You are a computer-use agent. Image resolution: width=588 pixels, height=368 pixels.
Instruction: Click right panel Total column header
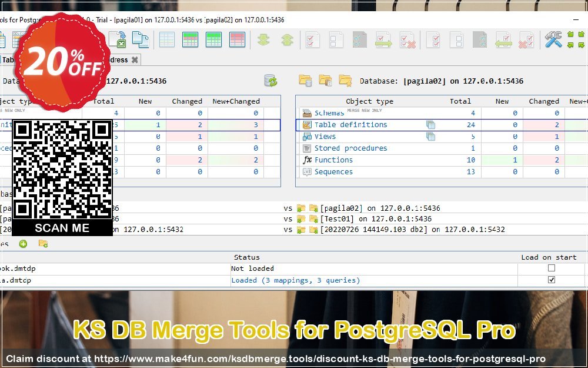tap(460, 101)
